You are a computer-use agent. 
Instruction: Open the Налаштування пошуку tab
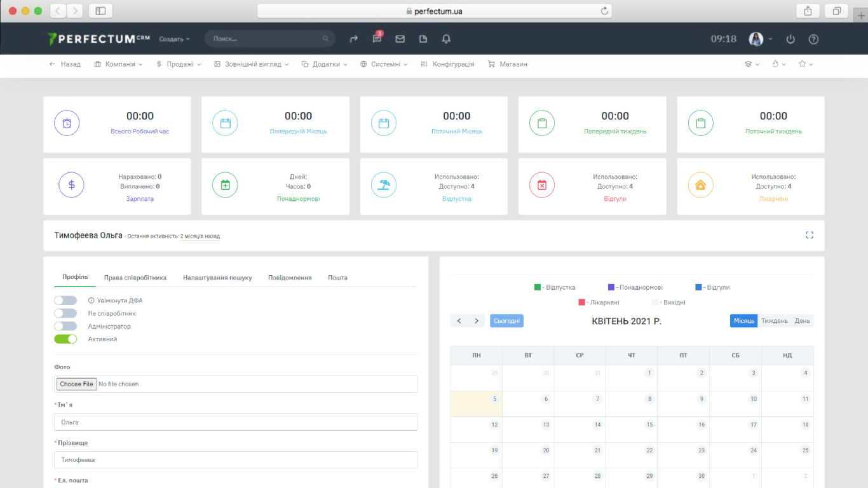click(x=217, y=278)
